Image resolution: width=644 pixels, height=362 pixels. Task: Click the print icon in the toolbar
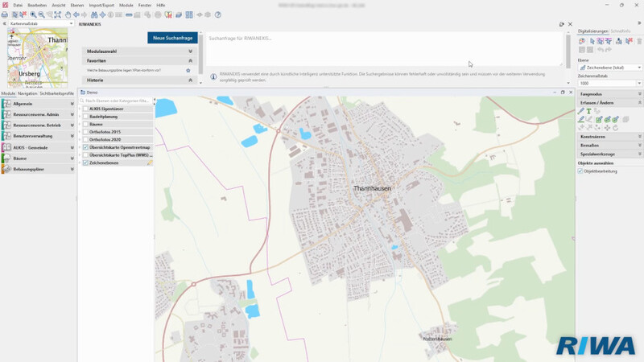[5, 14]
